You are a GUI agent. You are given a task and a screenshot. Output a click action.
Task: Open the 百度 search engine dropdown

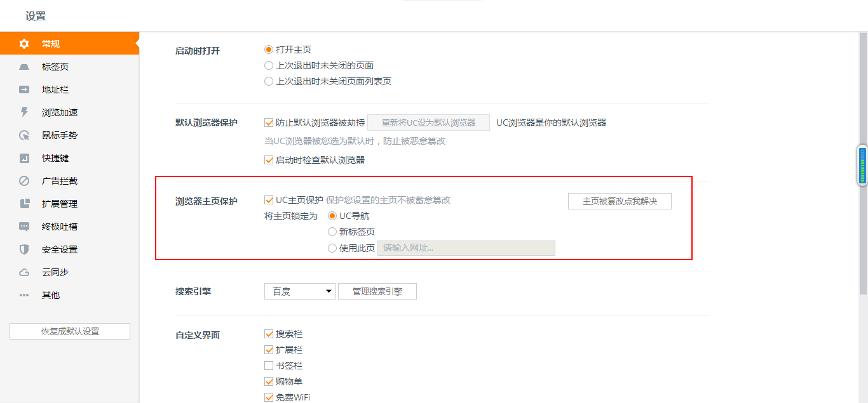299,291
